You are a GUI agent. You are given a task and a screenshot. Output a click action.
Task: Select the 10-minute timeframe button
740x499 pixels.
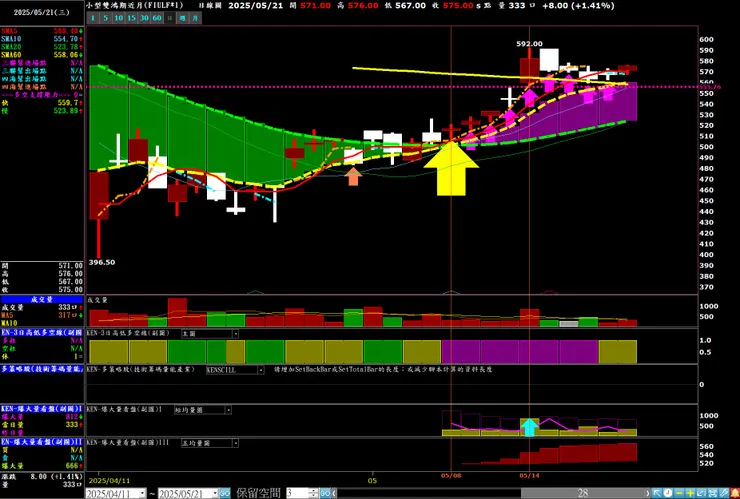click(119, 18)
